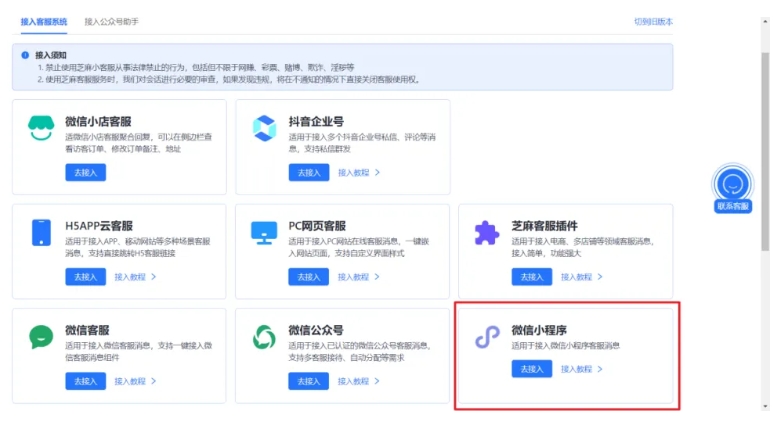Screen dimensions: 774x422
Task: Click 去接入 under H5APP云客服
Action: click(85, 277)
